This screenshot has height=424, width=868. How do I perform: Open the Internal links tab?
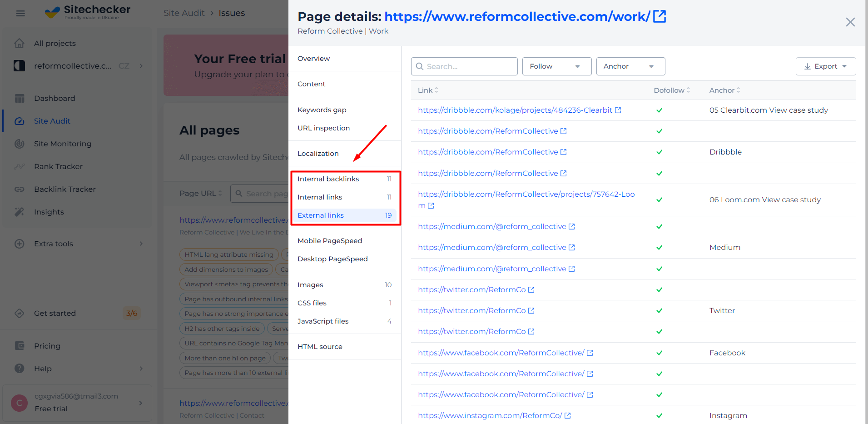click(x=345, y=197)
